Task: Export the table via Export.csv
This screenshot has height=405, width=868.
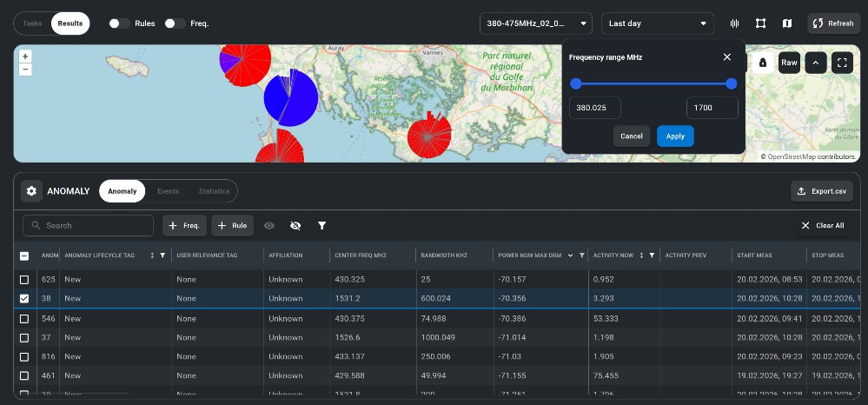Action: [x=822, y=191]
